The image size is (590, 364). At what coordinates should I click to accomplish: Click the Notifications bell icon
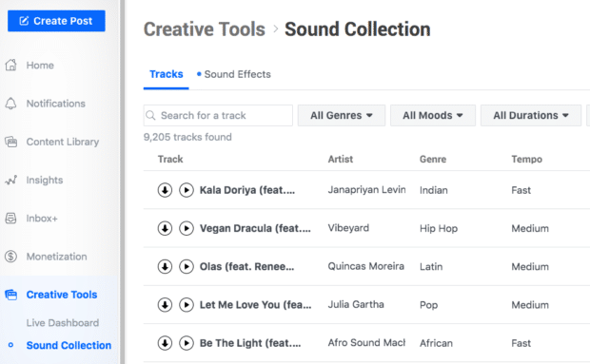click(10, 104)
